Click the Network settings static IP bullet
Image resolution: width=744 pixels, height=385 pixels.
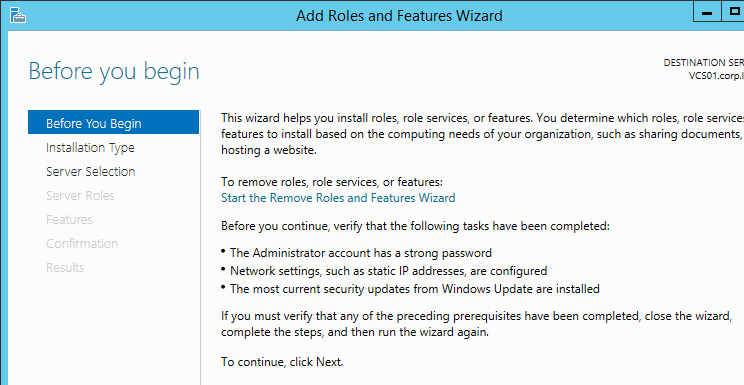coord(384,271)
